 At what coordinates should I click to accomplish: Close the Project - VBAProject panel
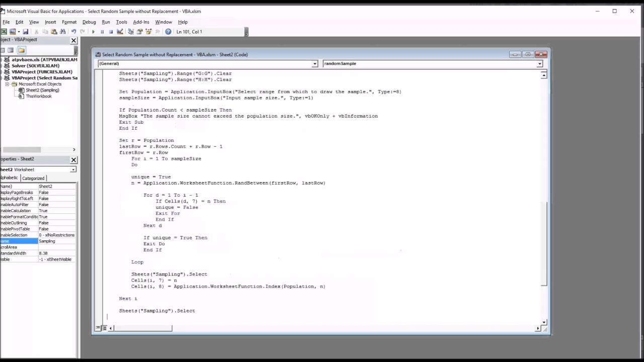click(73, 40)
